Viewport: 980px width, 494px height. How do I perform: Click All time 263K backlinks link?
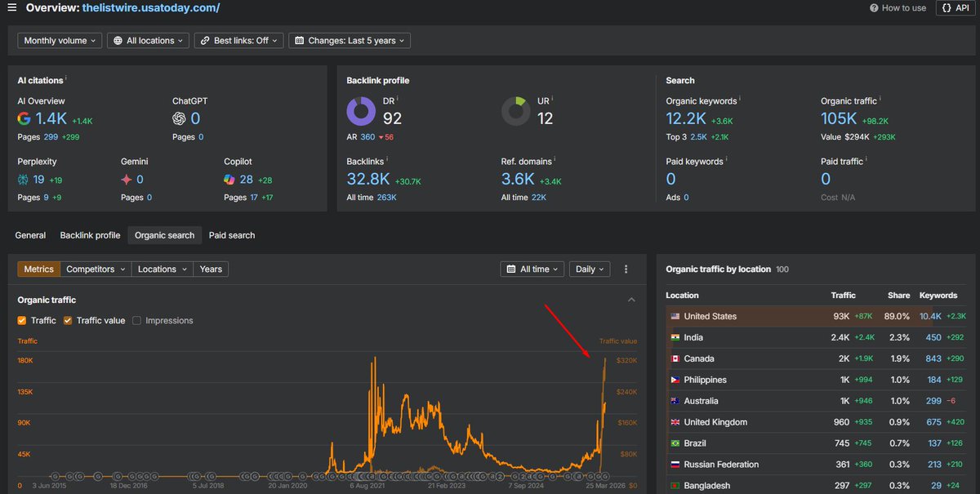pos(386,198)
